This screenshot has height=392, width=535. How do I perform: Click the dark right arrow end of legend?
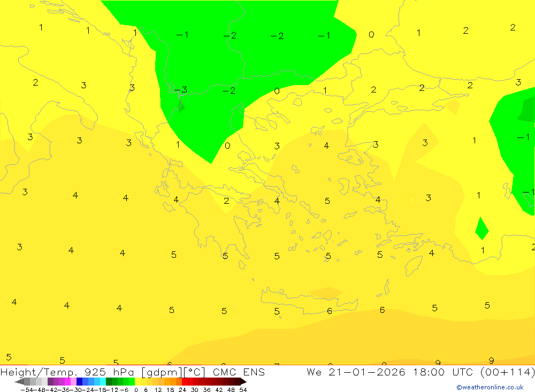(x=243, y=382)
